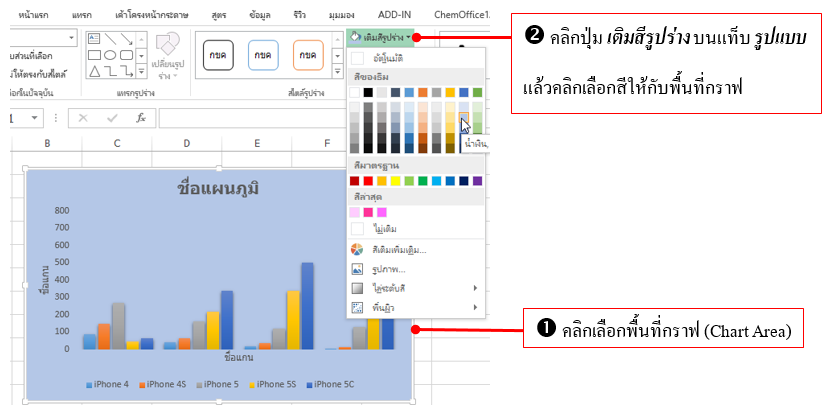Apply the black-outlined shape style preset
Viewport: 830px width, 405px height.
coord(215,55)
